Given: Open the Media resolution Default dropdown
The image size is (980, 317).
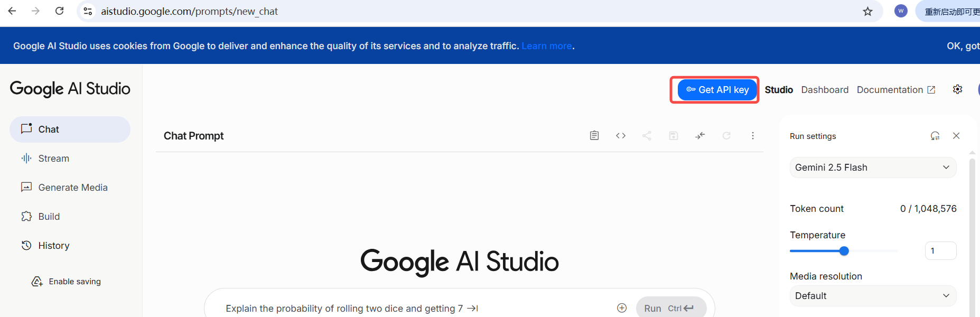Looking at the screenshot, I should (873, 296).
